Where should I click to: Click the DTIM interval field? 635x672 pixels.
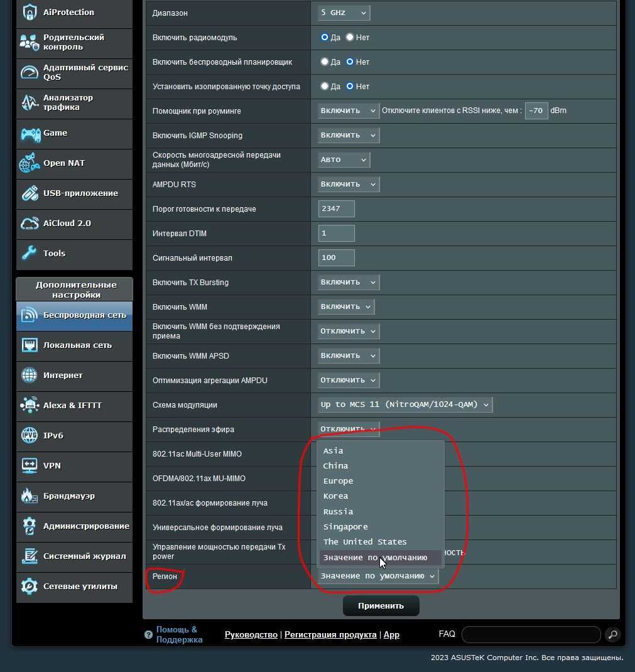pos(337,233)
